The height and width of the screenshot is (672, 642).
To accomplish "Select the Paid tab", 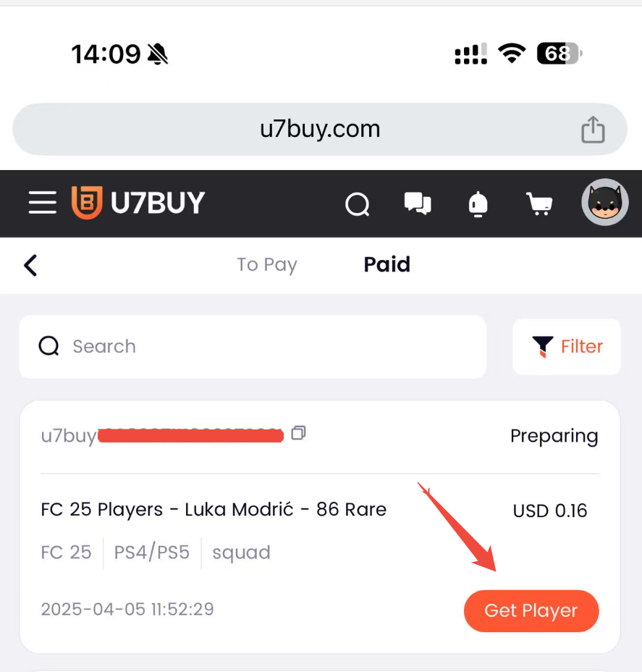I will (387, 264).
